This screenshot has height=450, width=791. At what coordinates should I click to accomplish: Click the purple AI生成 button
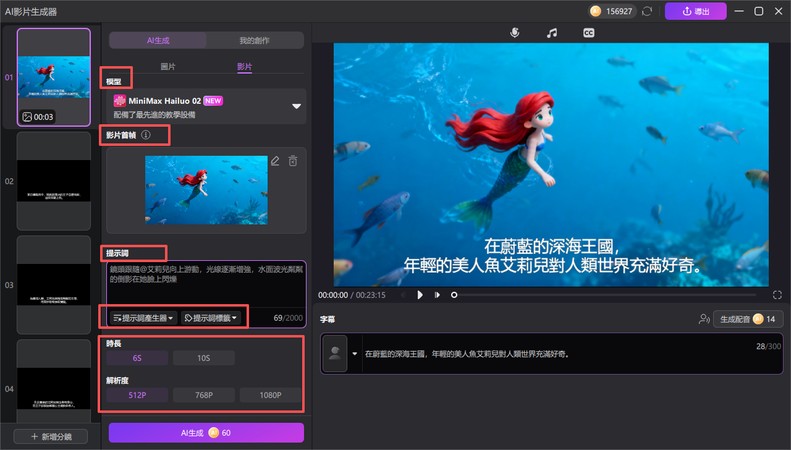coord(205,433)
